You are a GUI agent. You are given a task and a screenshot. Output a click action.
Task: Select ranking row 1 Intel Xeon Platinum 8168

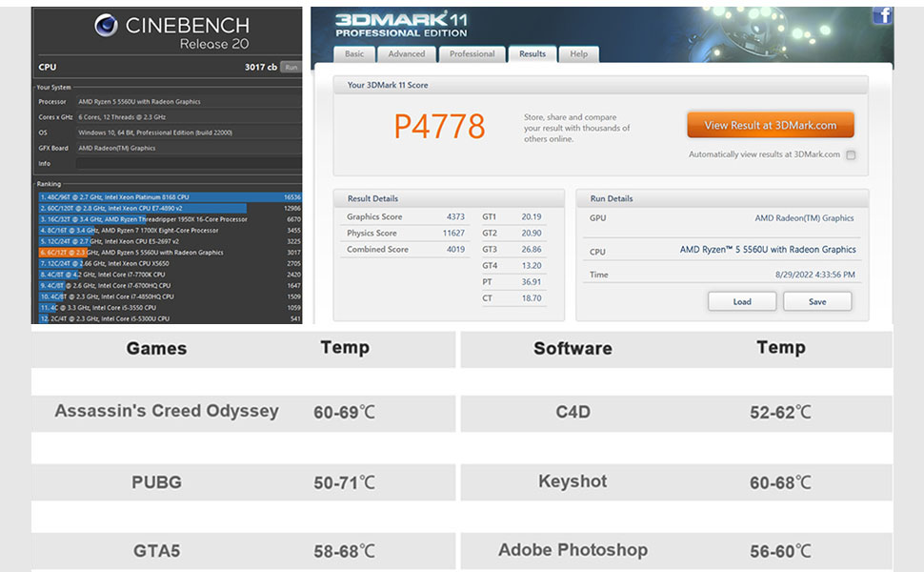tap(170, 197)
